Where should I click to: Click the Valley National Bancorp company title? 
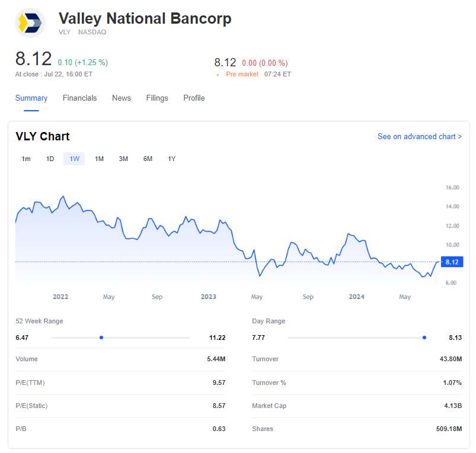145,18
